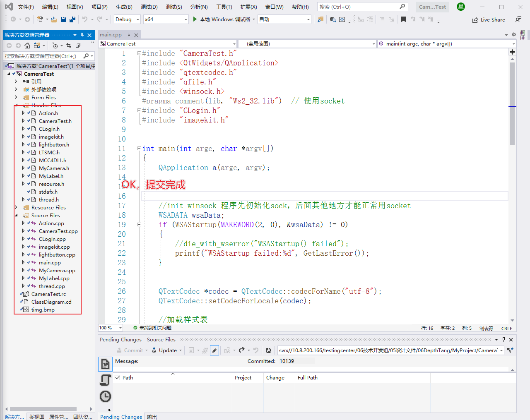Check the Path checkbox in Pending Changes list
The width and height of the screenshot is (530, 420).
tap(118, 377)
